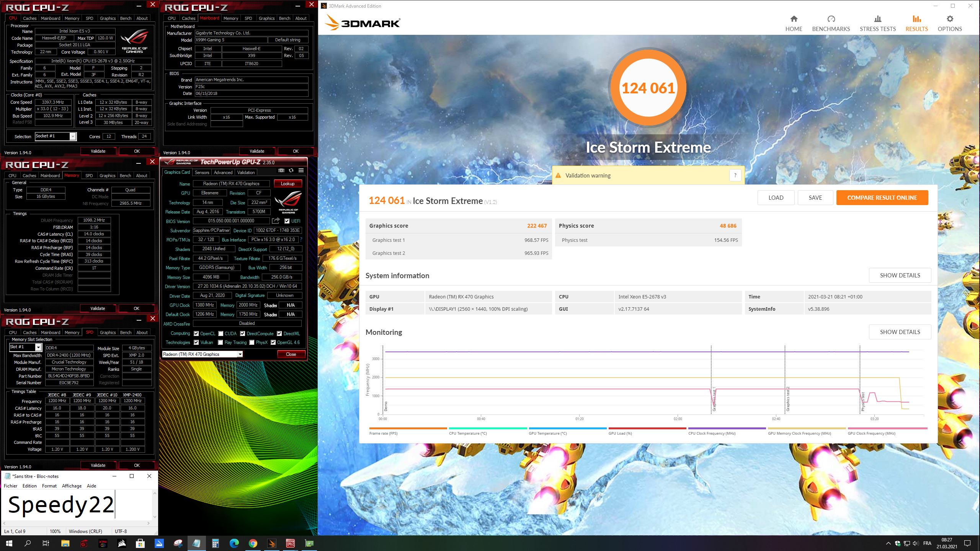Open Task View on taskbar

46,543
